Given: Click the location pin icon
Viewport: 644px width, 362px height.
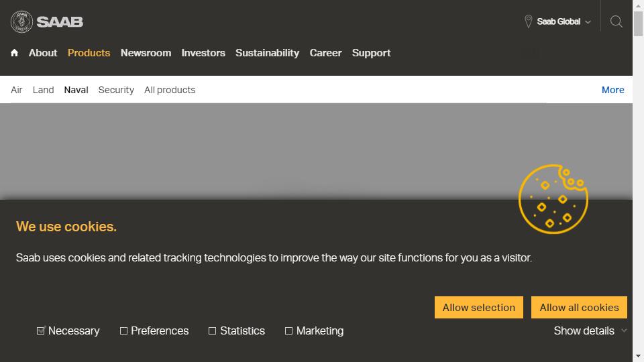Looking at the screenshot, I should point(528,21).
